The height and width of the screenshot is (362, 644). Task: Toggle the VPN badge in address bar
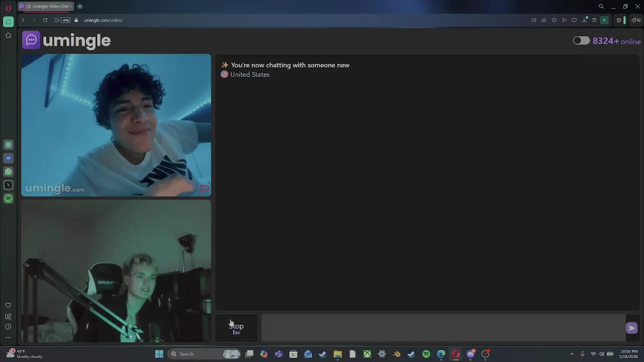pyautogui.click(x=65, y=20)
